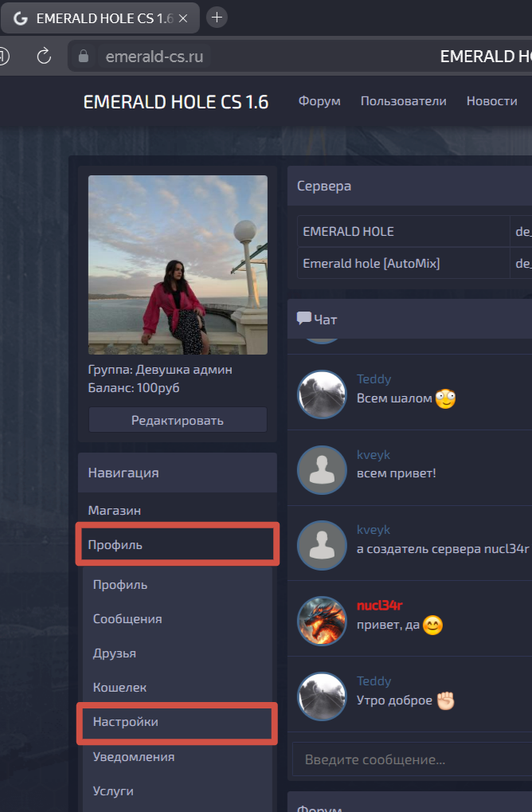Click the lock icon in address bar
The height and width of the screenshot is (812, 532).
(x=84, y=56)
